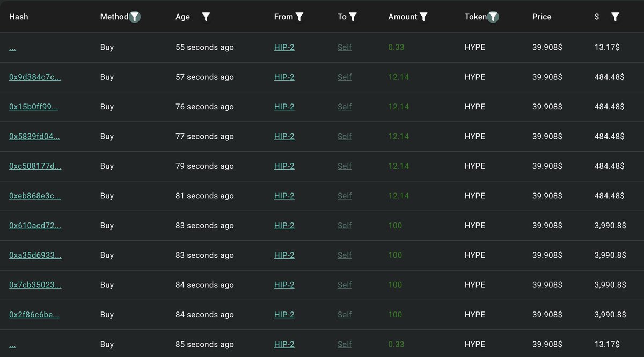Click the Price column header

click(x=541, y=17)
